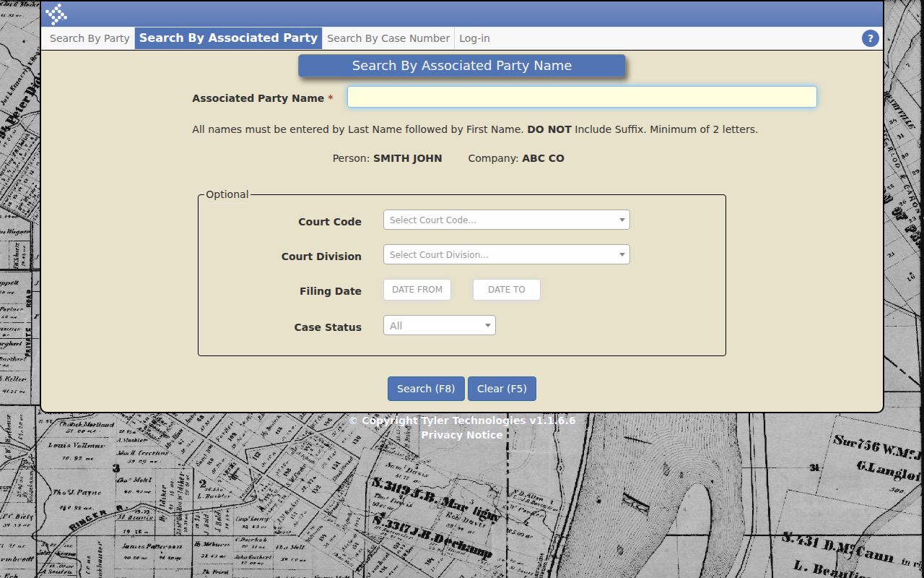Focus the Associated Party Name field

[x=582, y=97]
